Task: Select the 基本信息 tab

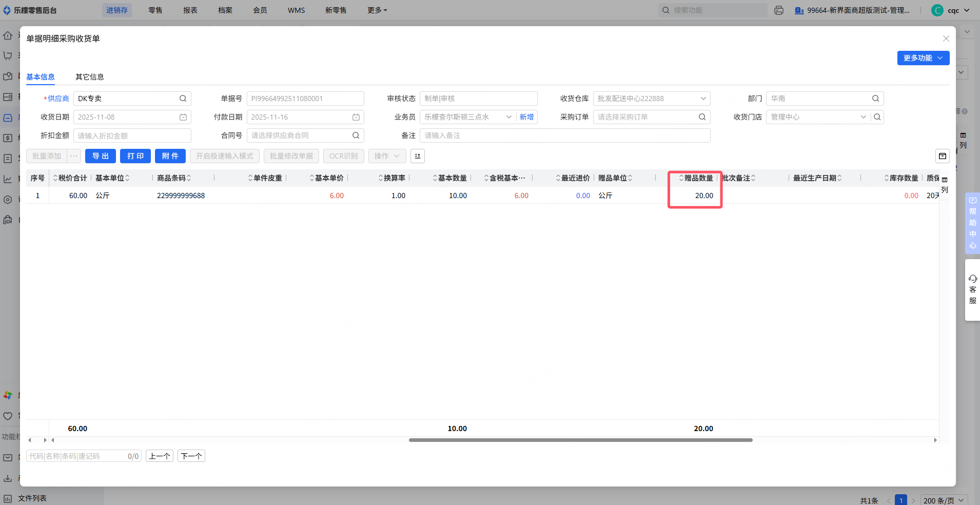Action: click(41, 77)
